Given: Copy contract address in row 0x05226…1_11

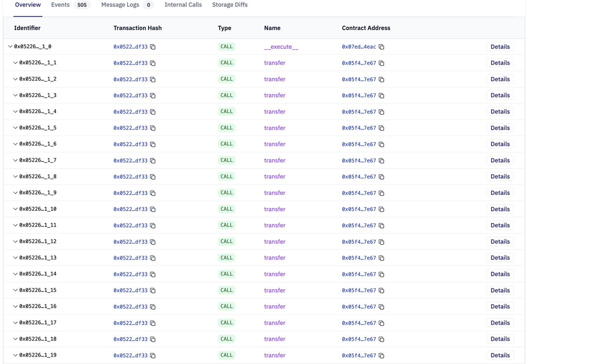Looking at the screenshot, I should 381,226.
